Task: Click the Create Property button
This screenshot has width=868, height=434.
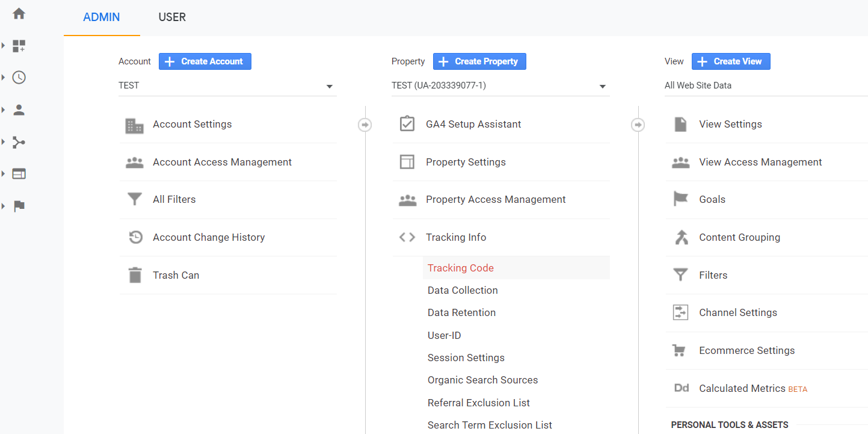Action: click(479, 61)
